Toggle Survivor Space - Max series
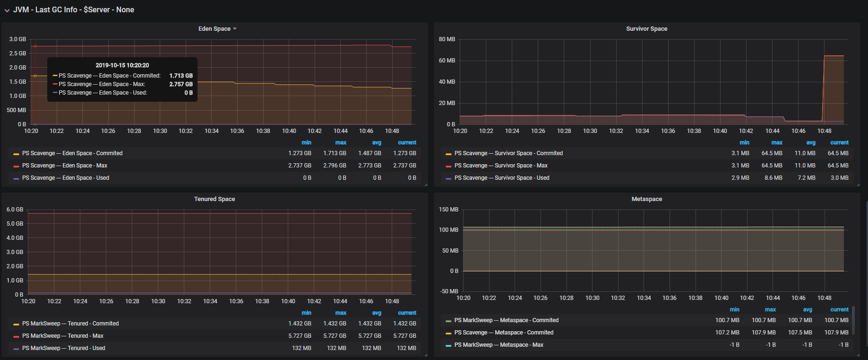 tap(501, 166)
